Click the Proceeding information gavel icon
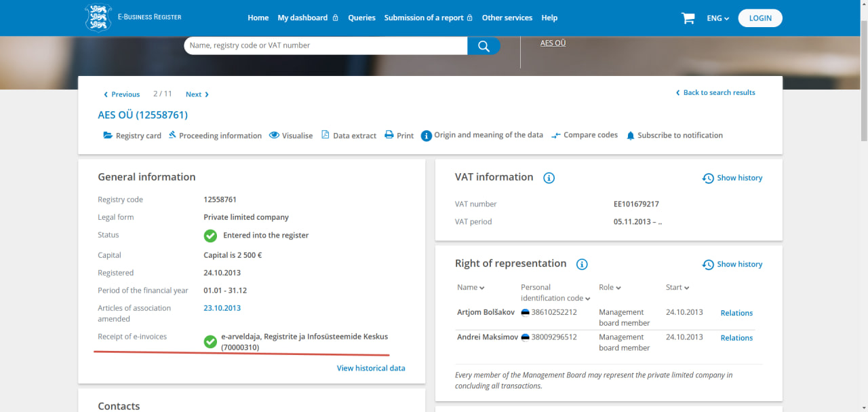Viewport: 868px width, 412px height. point(172,134)
